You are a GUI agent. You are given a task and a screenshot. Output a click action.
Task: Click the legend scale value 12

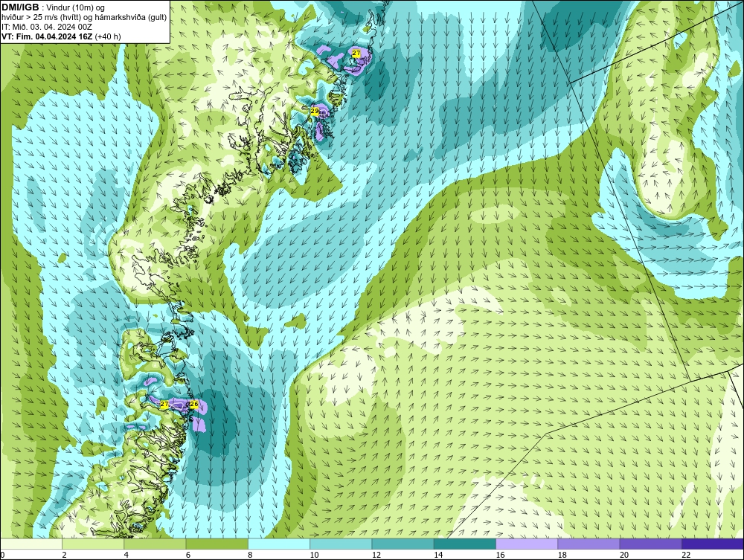(x=376, y=556)
